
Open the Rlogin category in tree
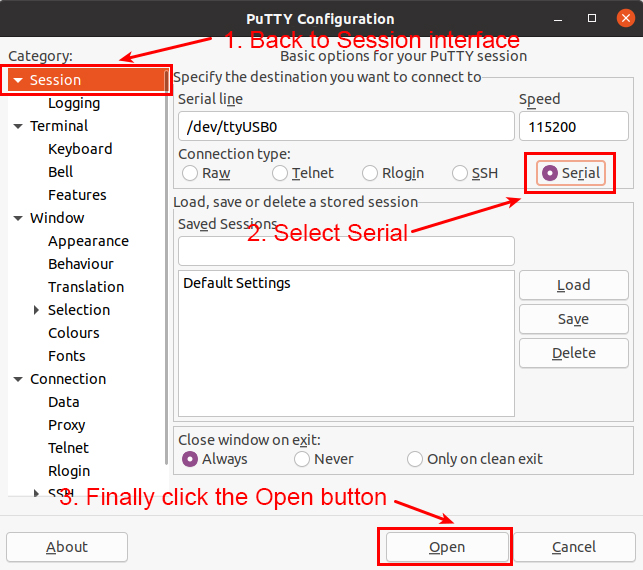click(69, 471)
